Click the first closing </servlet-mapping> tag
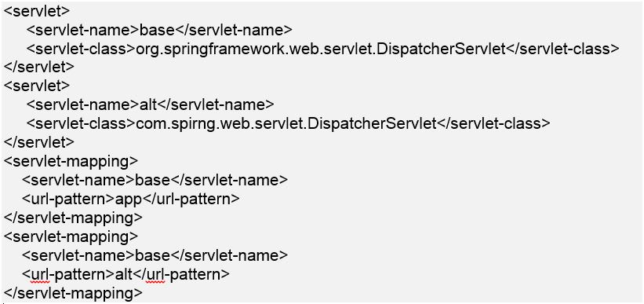 pyautogui.click(x=73, y=218)
